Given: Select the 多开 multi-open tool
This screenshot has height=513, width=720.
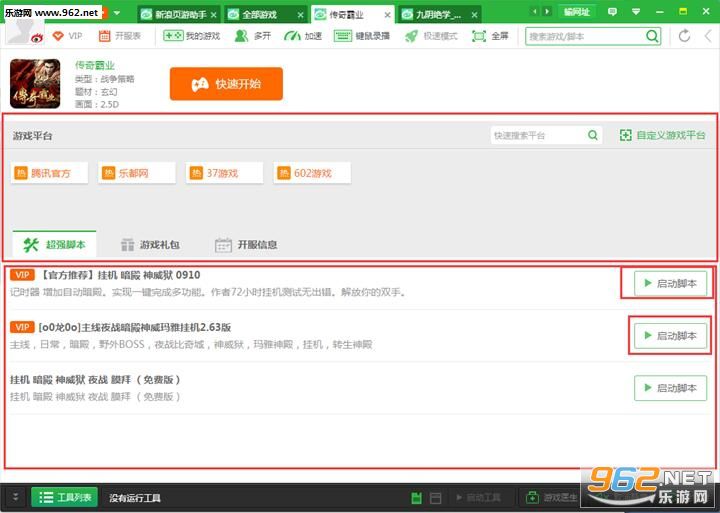Looking at the screenshot, I should tap(253, 36).
